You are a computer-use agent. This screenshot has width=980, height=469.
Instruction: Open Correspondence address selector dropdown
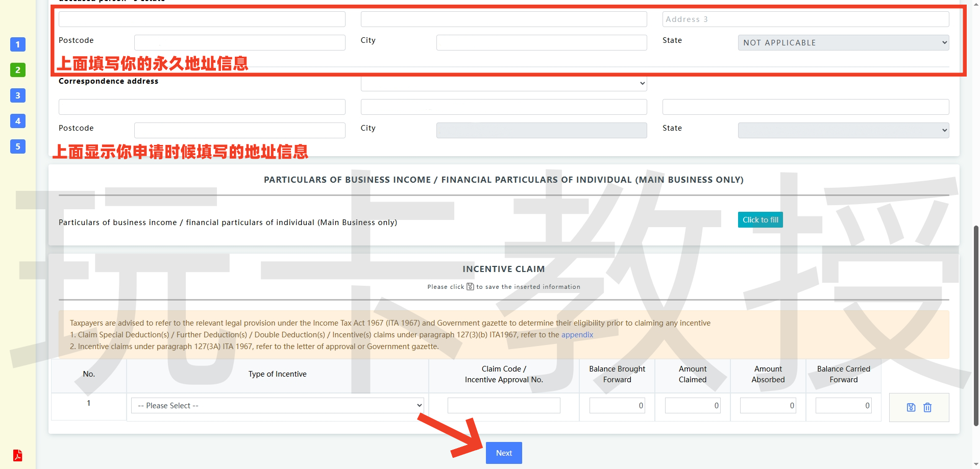point(504,84)
